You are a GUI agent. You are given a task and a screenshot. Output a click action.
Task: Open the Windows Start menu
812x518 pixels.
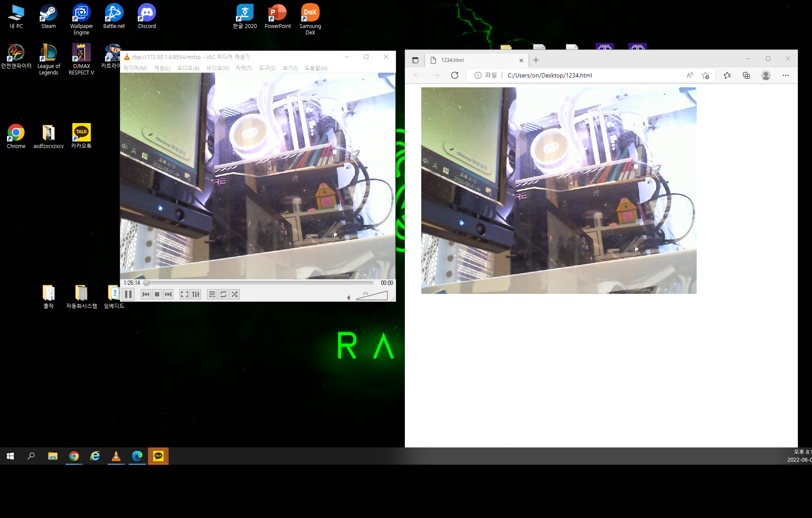(x=10, y=456)
